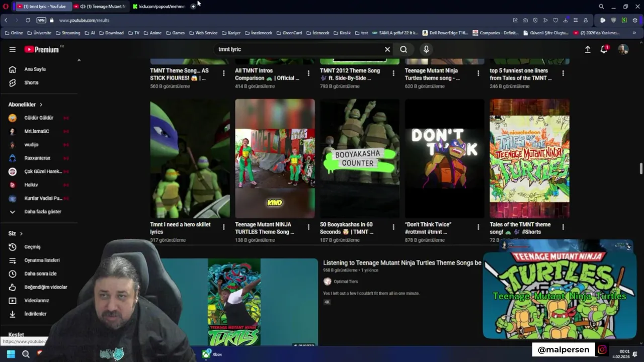Open the Güldür Güldür subscription channel
The width and height of the screenshot is (644, 362).
[x=39, y=118]
